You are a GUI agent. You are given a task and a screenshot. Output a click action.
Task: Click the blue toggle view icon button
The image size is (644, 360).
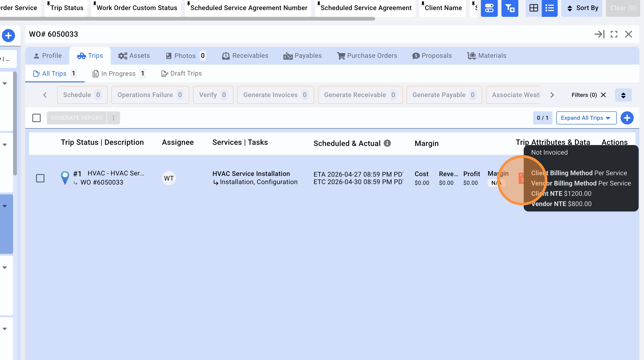tap(489, 8)
